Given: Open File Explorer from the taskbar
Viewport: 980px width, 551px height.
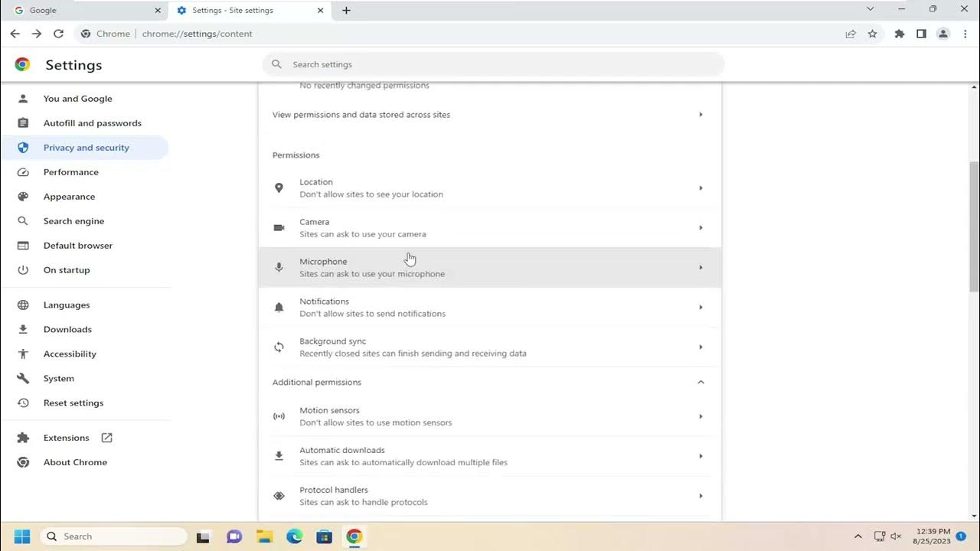Looking at the screenshot, I should [x=264, y=536].
